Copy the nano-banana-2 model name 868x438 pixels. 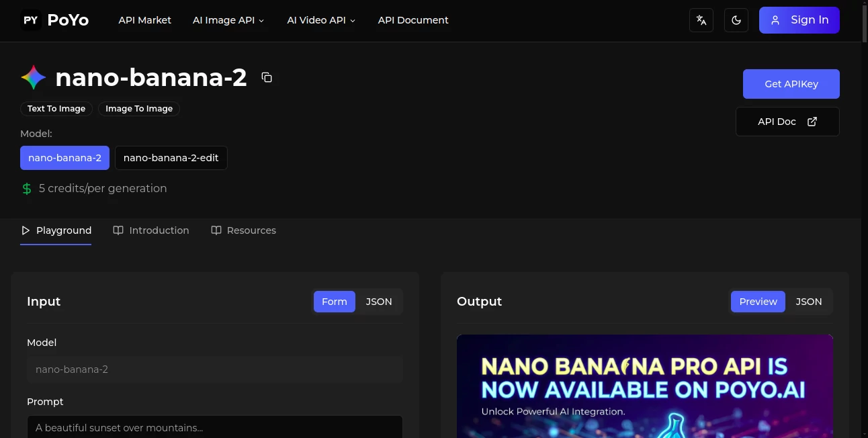click(x=267, y=77)
